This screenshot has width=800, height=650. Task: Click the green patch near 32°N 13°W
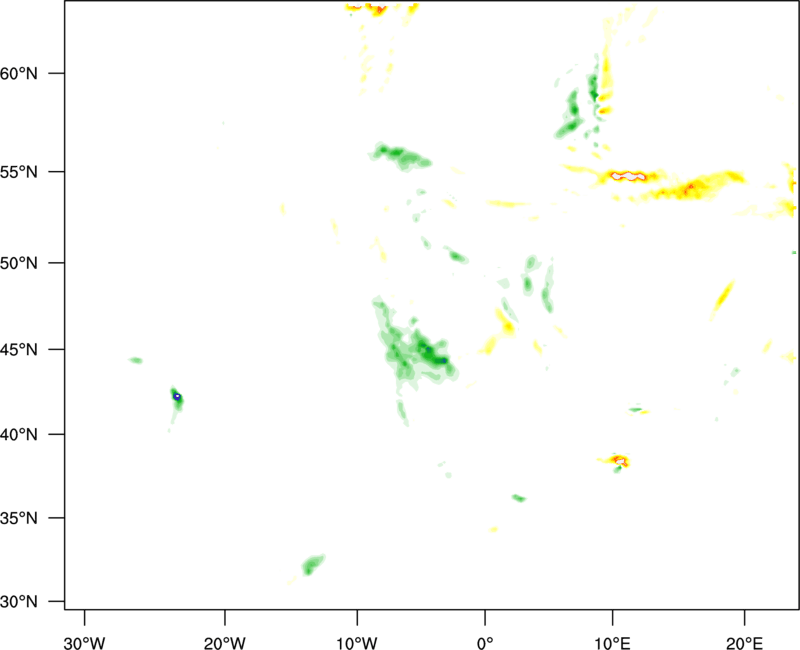click(x=312, y=565)
